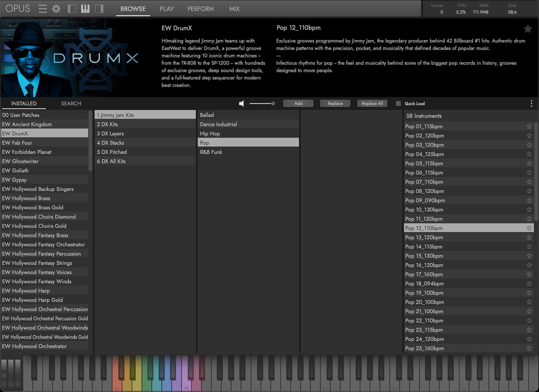This screenshot has width=539, height=392.
Task: Switch to the BROWSE tab
Action: (x=133, y=9)
